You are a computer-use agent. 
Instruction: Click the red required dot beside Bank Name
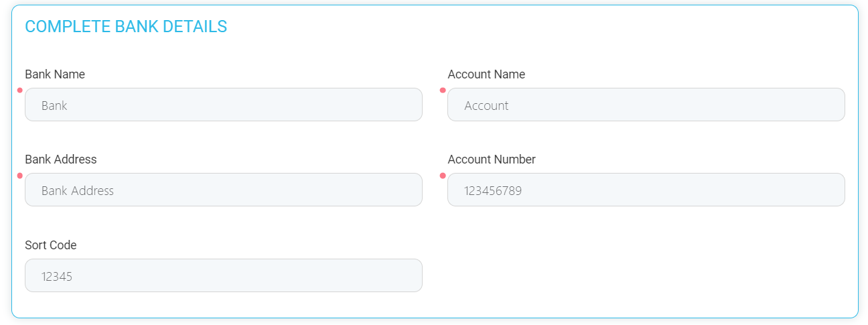pos(20,90)
